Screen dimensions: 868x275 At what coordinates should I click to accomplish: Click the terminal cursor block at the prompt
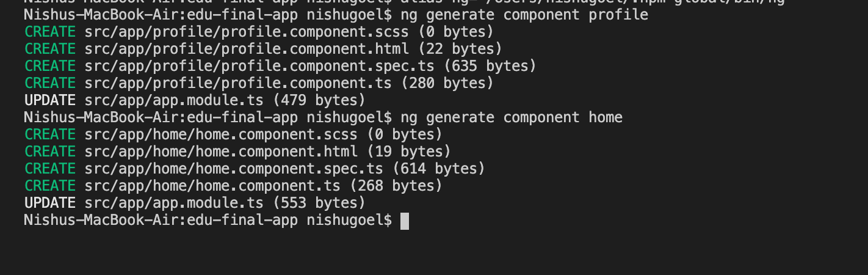tap(405, 221)
